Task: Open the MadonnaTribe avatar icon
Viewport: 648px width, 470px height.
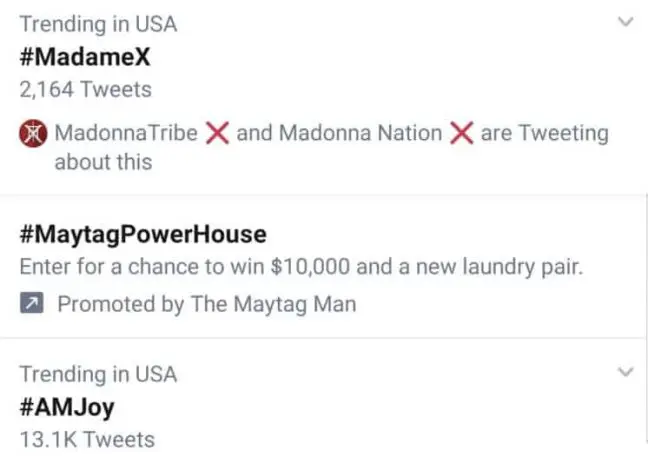Action: point(32,133)
